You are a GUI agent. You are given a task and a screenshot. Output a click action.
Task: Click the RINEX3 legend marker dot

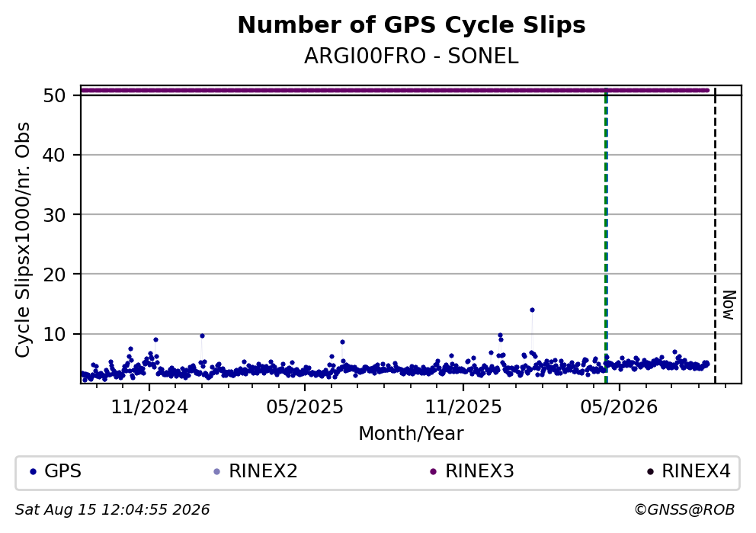tap(433, 472)
